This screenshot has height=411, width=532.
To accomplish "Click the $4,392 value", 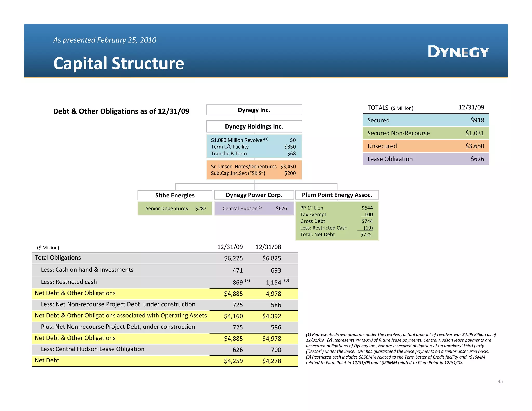I will click(x=272, y=316).
